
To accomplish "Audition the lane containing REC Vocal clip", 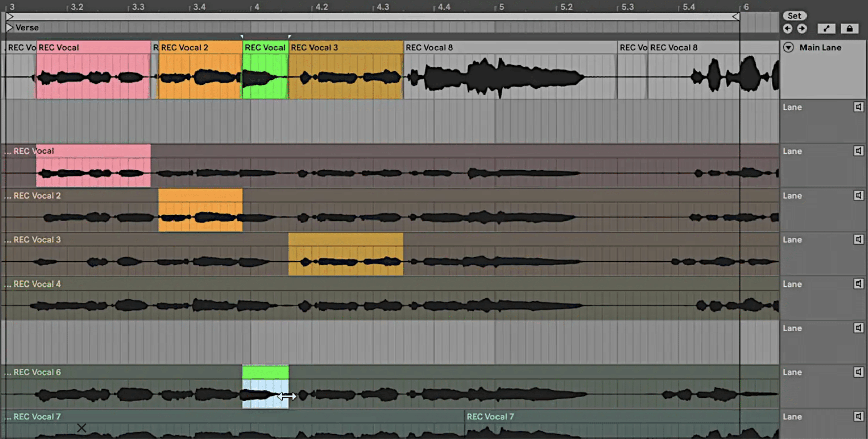I will pyautogui.click(x=858, y=151).
